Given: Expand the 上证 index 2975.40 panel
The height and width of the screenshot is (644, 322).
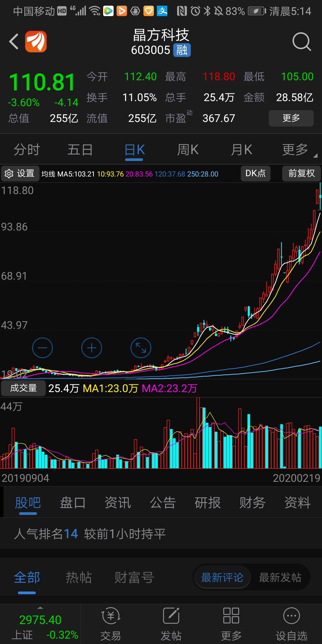Looking at the screenshot, I should click(40, 624).
